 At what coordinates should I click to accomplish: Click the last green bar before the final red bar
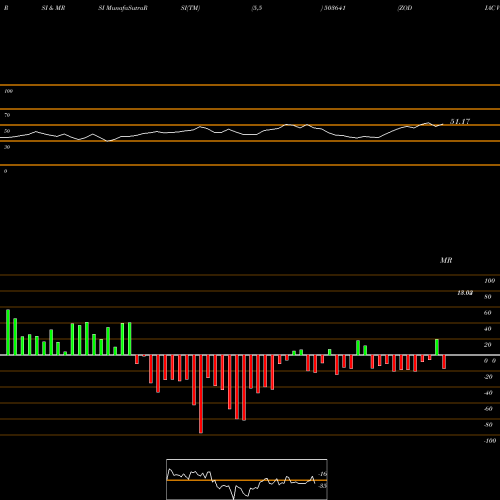437,347
